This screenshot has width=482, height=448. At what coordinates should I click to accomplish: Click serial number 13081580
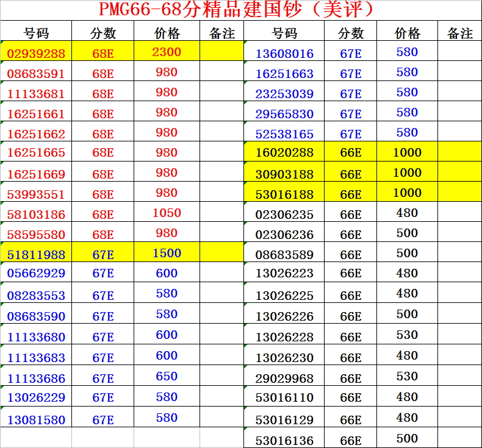pyautogui.click(x=36, y=420)
